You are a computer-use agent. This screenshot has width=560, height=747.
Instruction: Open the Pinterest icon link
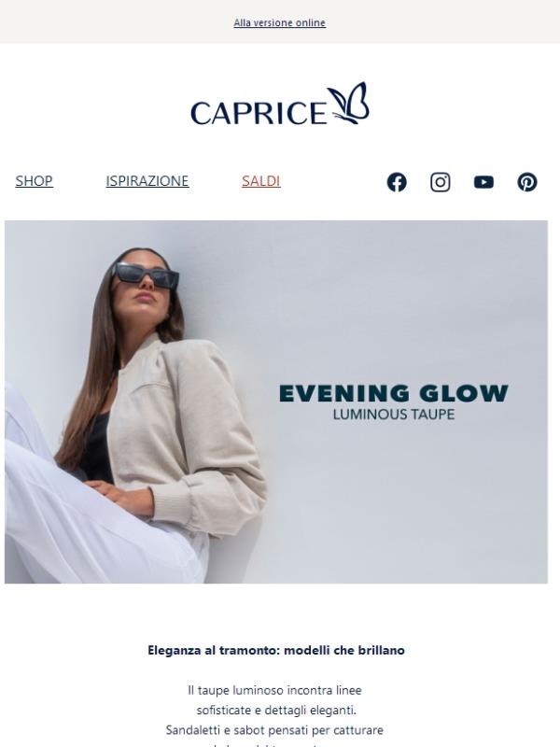527,182
